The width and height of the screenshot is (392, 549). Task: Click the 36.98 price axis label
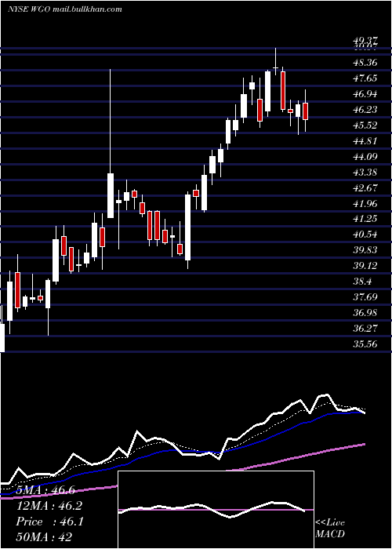(365, 313)
